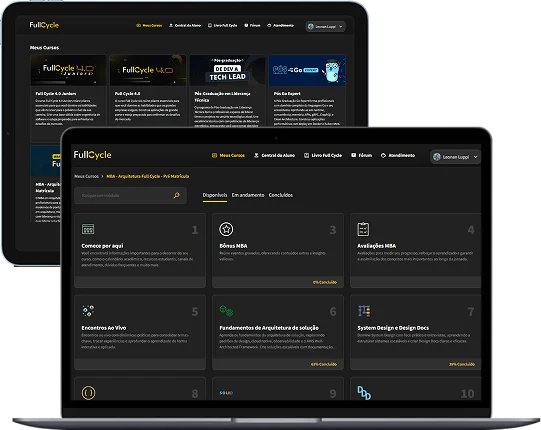541x430 pixels.
Task: Click the magnifier icon in module search box
Action: (x=177, y=195)
